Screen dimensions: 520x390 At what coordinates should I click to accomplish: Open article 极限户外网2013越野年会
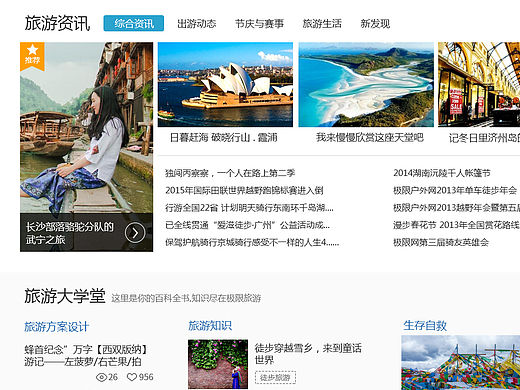[x=457, y=208]
